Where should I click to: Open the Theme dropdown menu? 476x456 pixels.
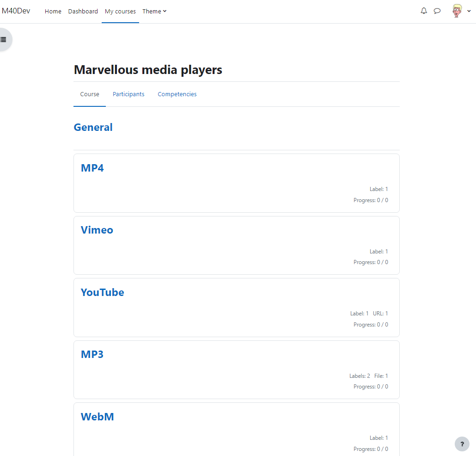coord(154,11)
